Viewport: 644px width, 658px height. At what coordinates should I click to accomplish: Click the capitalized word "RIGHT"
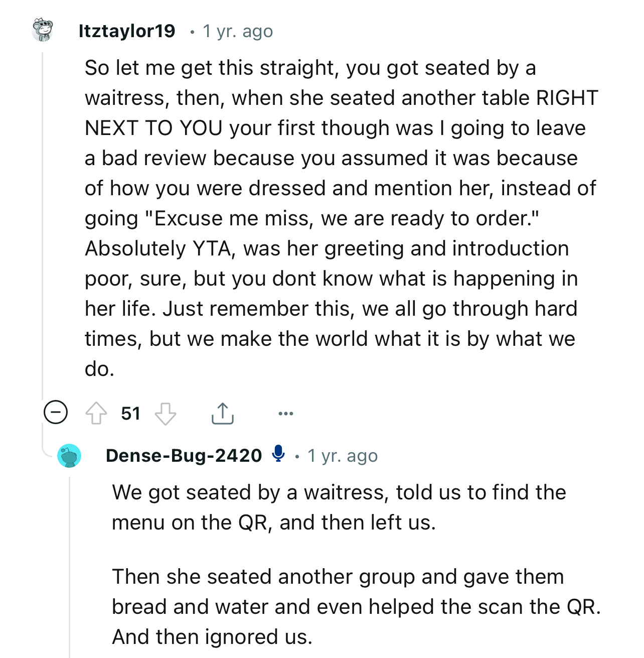pyautogui.click(x=567, y=98)
